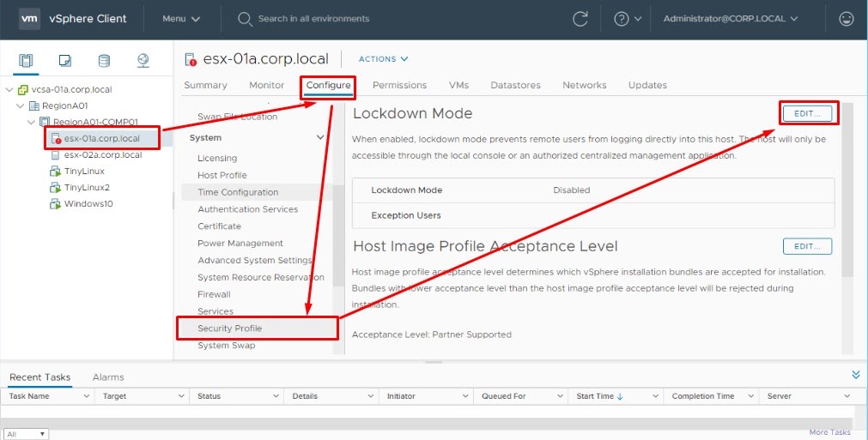Open the Target column filter dropdown

[x=181, y=396]
